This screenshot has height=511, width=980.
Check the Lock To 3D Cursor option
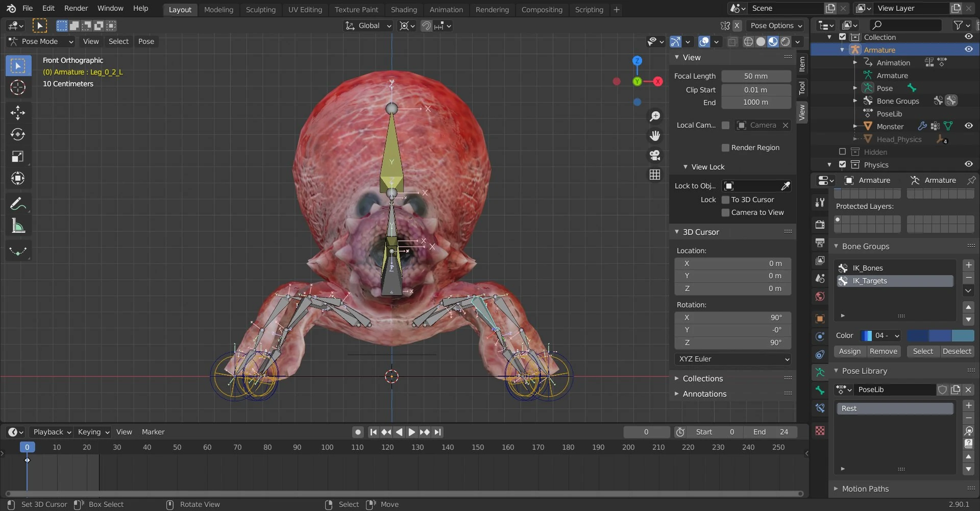coord(725,200)
